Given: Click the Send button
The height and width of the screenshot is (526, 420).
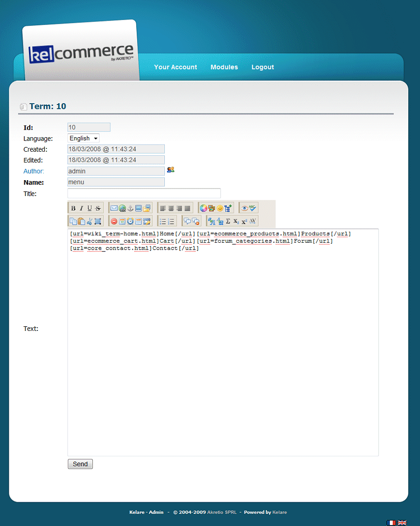Looking at the screenshot, I should pos(80,464).
